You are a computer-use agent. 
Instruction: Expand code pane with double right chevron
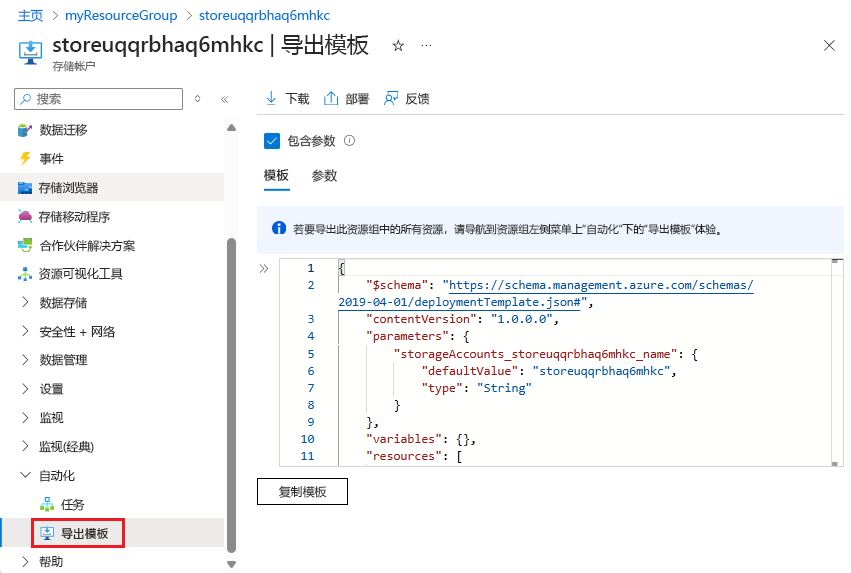pos(264,269)
